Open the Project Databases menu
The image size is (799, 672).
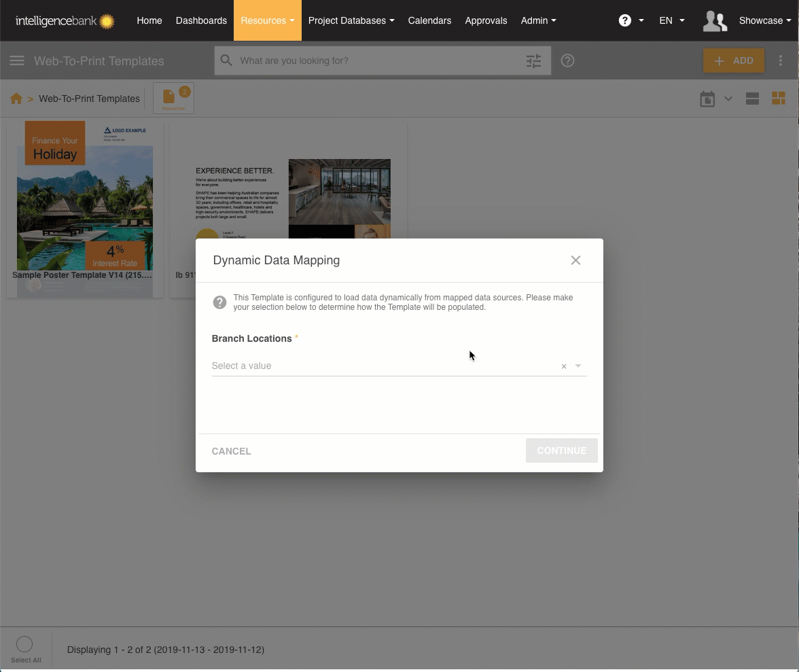351,20
